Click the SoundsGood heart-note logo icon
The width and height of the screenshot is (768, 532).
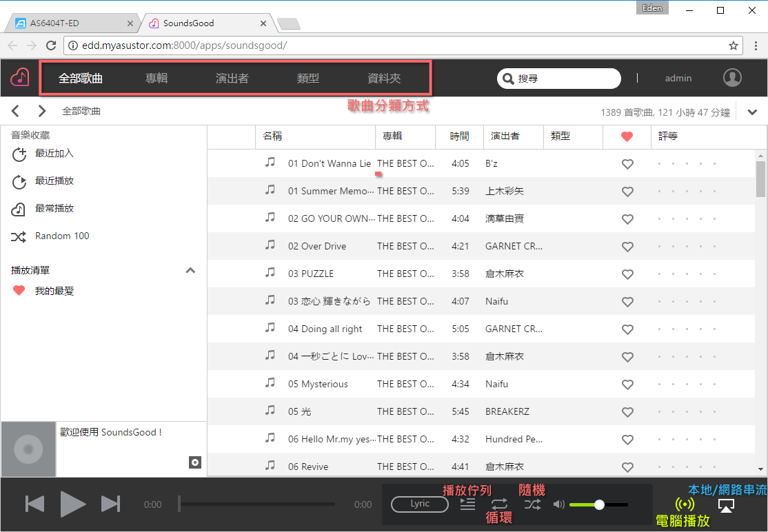pos(19,77)
